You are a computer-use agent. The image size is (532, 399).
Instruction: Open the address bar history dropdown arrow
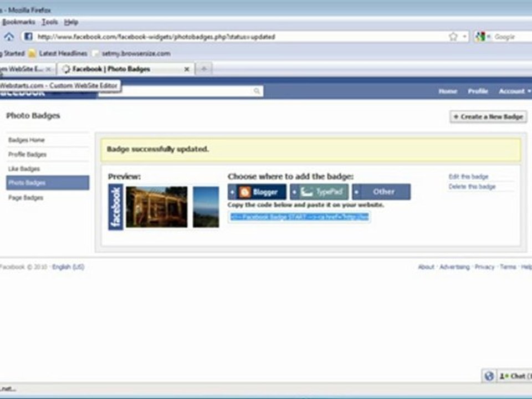(x=464, y=37)
